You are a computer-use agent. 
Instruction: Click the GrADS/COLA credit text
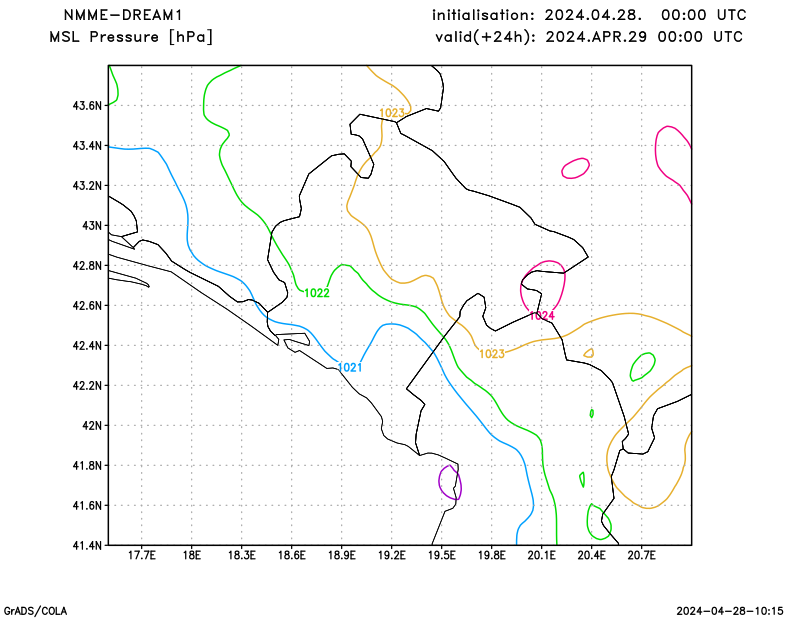coord(35,611)
